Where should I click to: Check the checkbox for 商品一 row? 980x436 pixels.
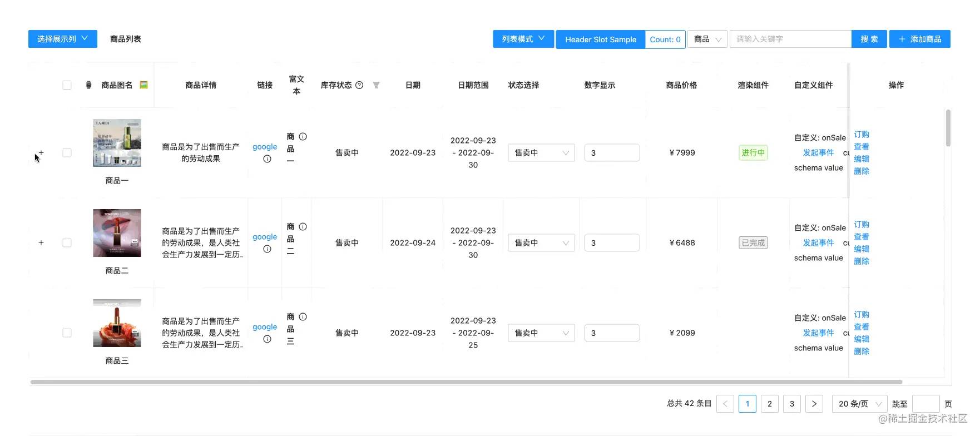click(67, 153)
